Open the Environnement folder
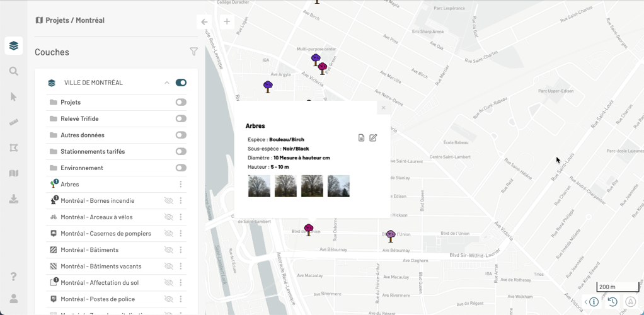This screenshot has height=315, width=644. point(82,168)
